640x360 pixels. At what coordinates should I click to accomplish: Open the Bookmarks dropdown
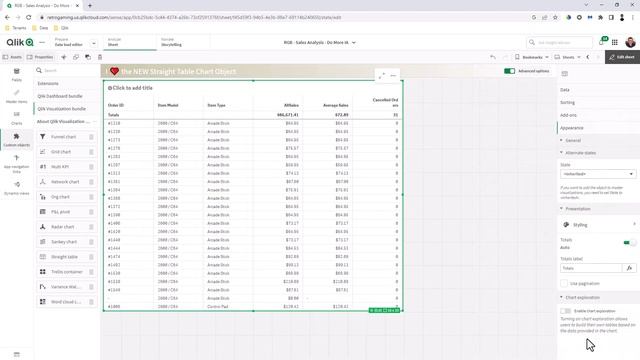[x=532, y=57]
